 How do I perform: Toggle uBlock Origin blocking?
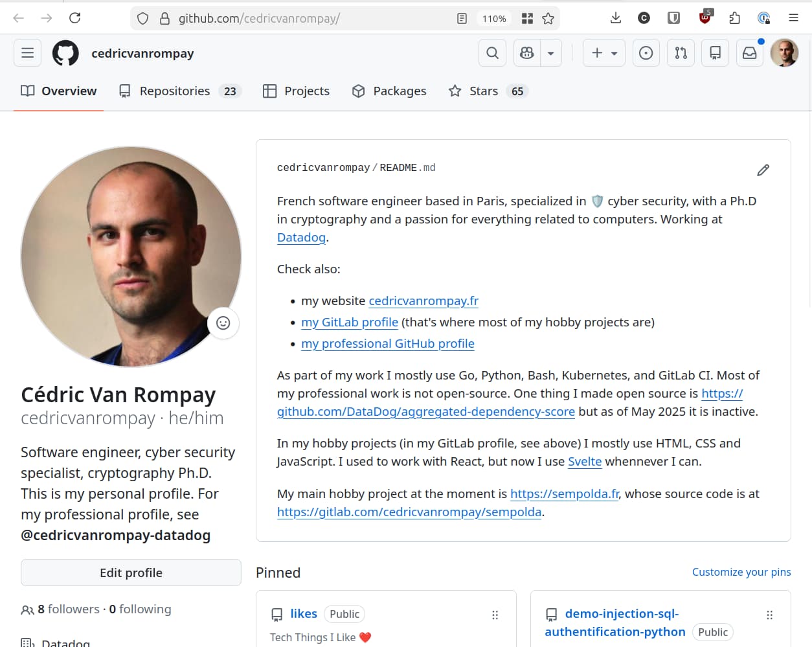tap(705, 18)
